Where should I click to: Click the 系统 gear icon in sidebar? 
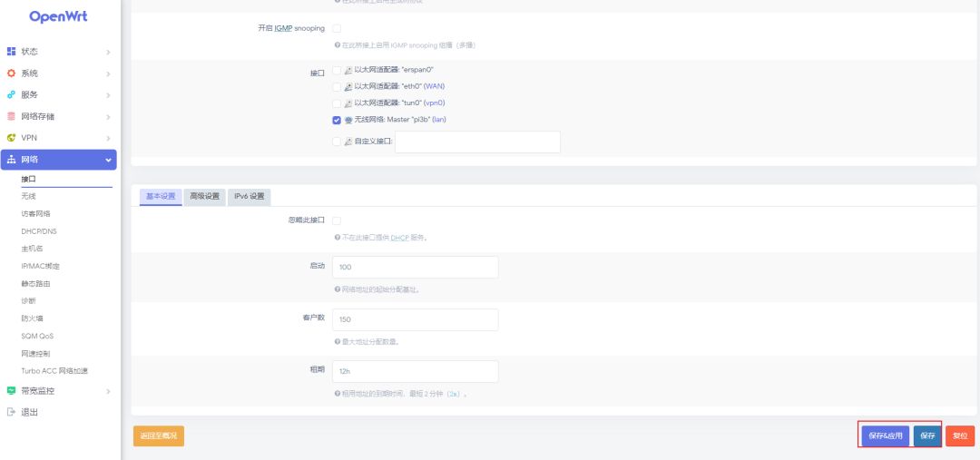11,73
